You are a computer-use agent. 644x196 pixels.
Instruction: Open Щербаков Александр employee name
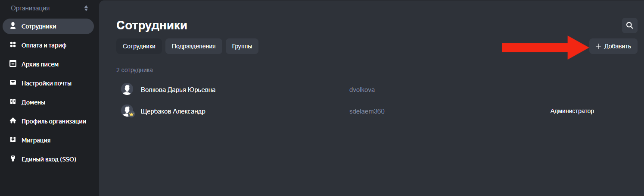[x=173, y=111]
